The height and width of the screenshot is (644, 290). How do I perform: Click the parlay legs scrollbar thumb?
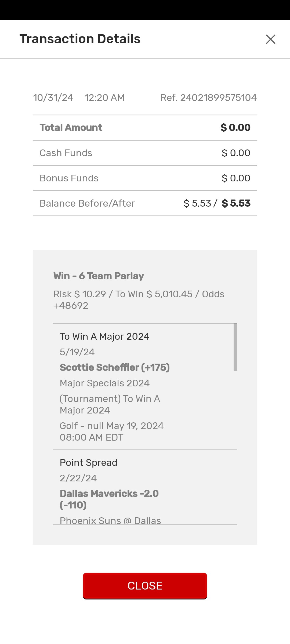tap(235, 347)
